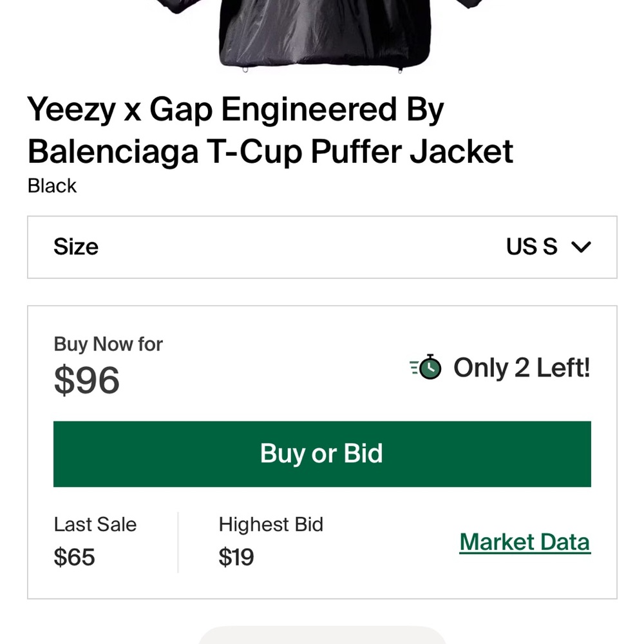The height and width of the screenshot is (644, 644).
Task: Expand the US S size chevron
Action: [x=580, y=247]
